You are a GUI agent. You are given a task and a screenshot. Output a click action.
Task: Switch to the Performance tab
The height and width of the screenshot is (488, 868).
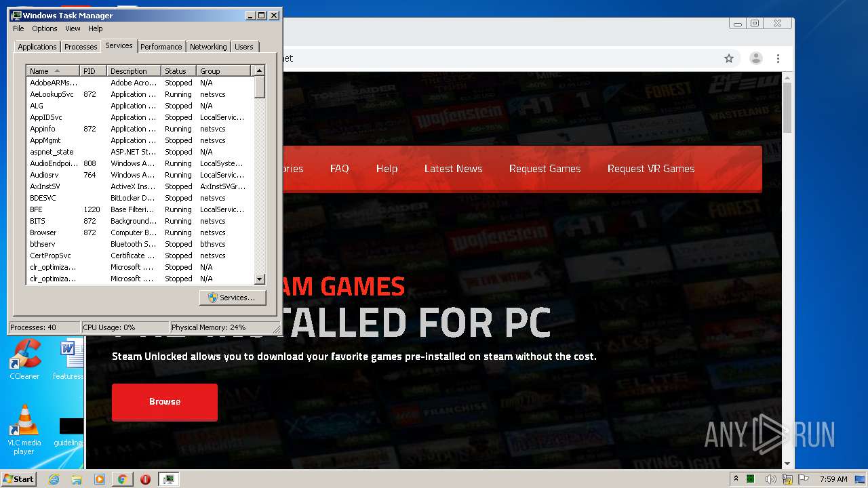161,47
